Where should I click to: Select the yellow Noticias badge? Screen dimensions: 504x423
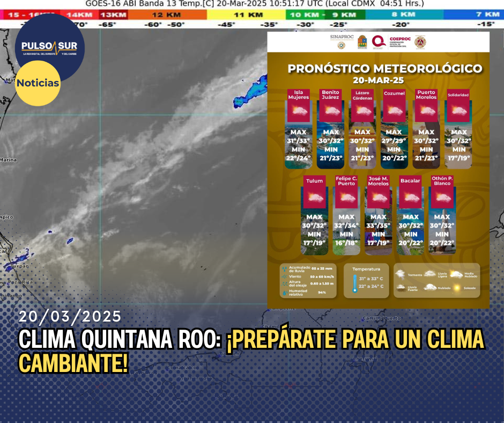(x=38, y=83)
